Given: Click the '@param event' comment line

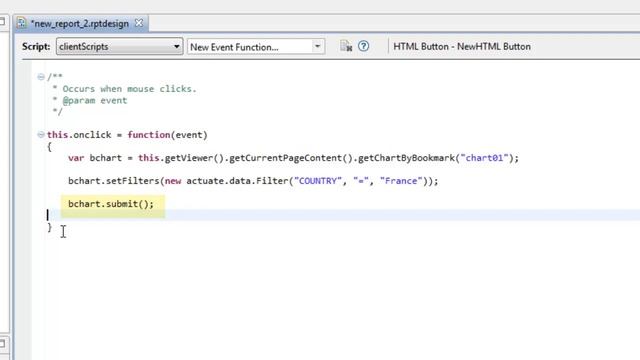Looking at the screenshot, I should [94, 100].
